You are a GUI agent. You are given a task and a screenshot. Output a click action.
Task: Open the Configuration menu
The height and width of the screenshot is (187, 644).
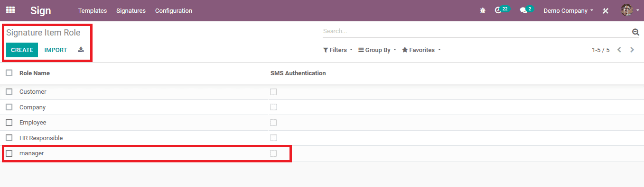pyautogui.click(x=174, y=10)
